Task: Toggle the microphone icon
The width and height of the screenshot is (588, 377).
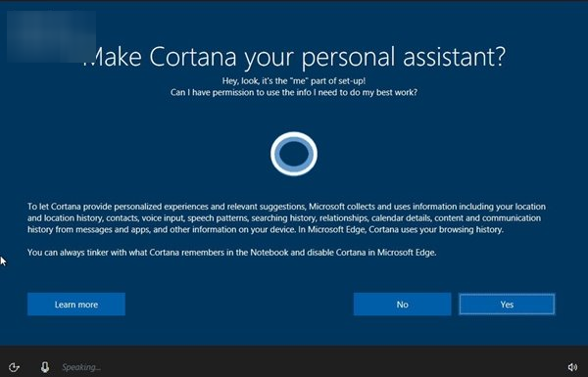Action: pos(45,367)
